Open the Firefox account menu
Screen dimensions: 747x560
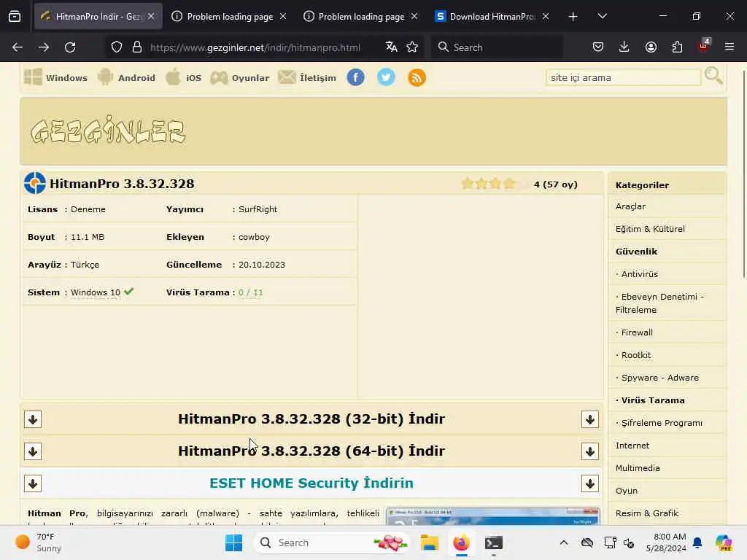[651, 47]
